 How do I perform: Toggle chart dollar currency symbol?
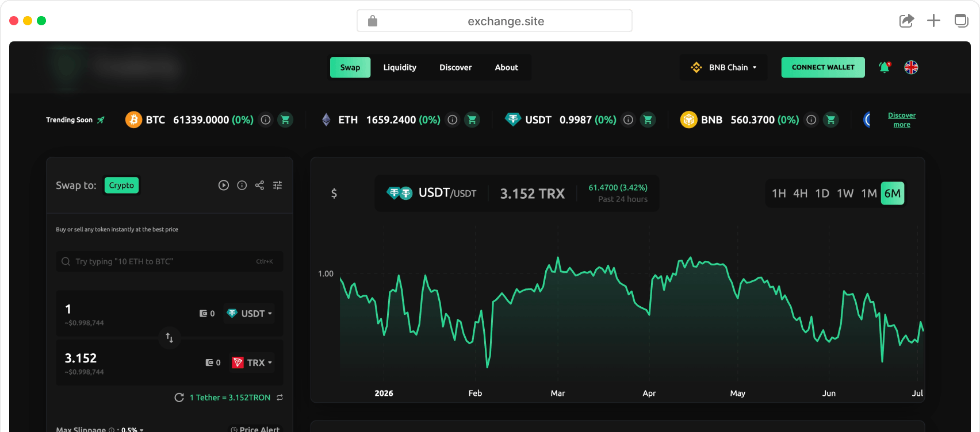pyautogui.click(x=334, y=194)
